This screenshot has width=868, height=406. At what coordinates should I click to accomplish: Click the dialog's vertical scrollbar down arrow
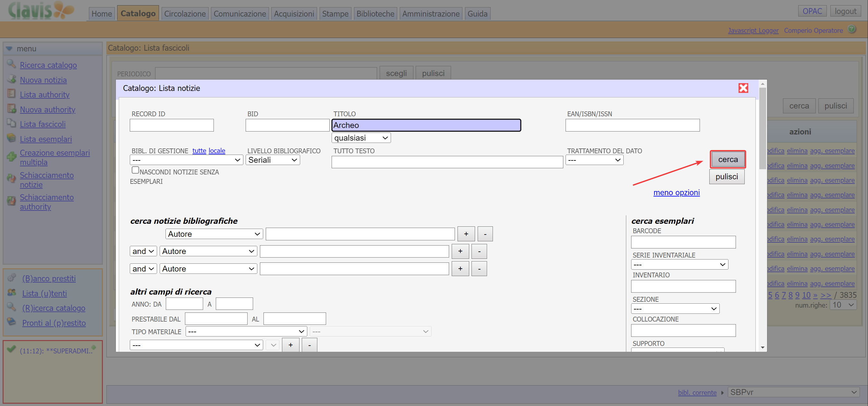pos(763,347)
